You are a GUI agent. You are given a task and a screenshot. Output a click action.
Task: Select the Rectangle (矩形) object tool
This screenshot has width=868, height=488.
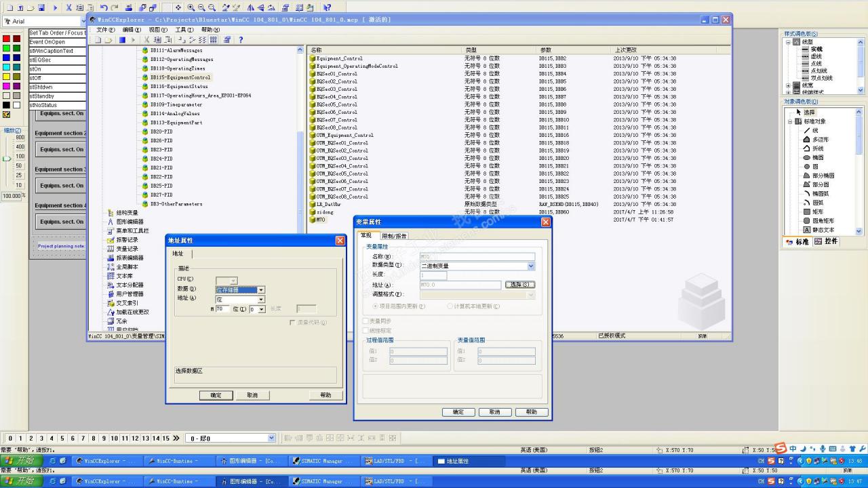pyautogui.click(x=813, y=211)
